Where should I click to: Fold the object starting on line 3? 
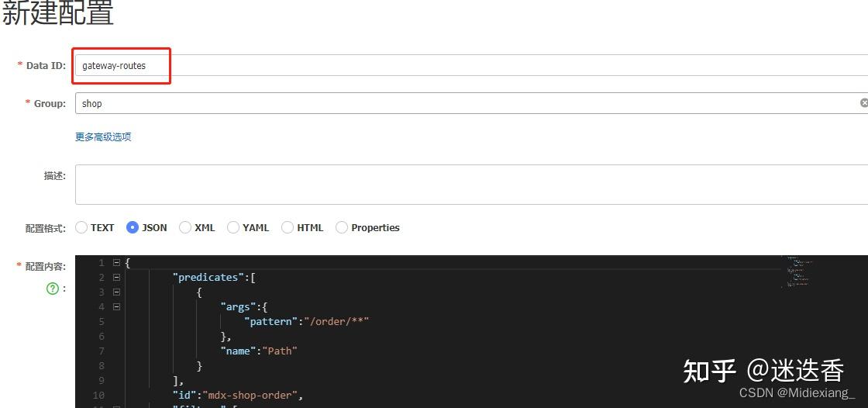pos(116,292)
